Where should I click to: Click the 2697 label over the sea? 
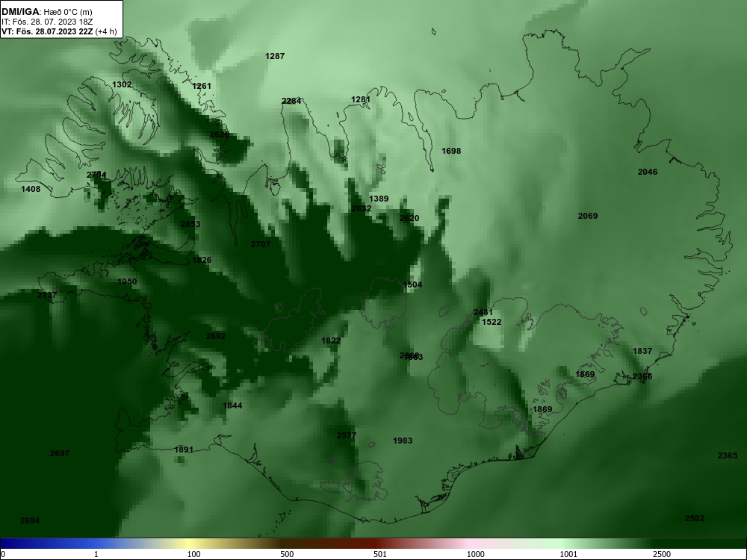(60, 454)
